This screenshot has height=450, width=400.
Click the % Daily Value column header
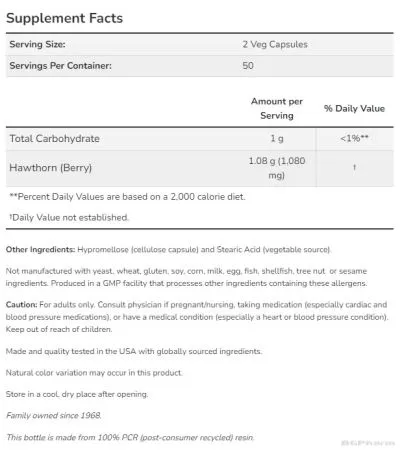coord(354,108)
